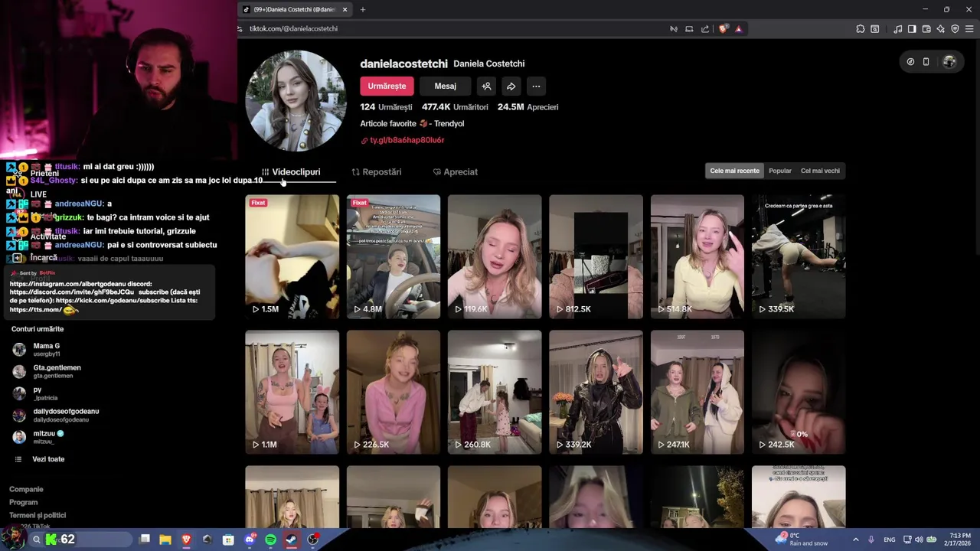The image size is (980, 551).
Task: Open Spotify from the taskbar
Action: tap(270, 540)
